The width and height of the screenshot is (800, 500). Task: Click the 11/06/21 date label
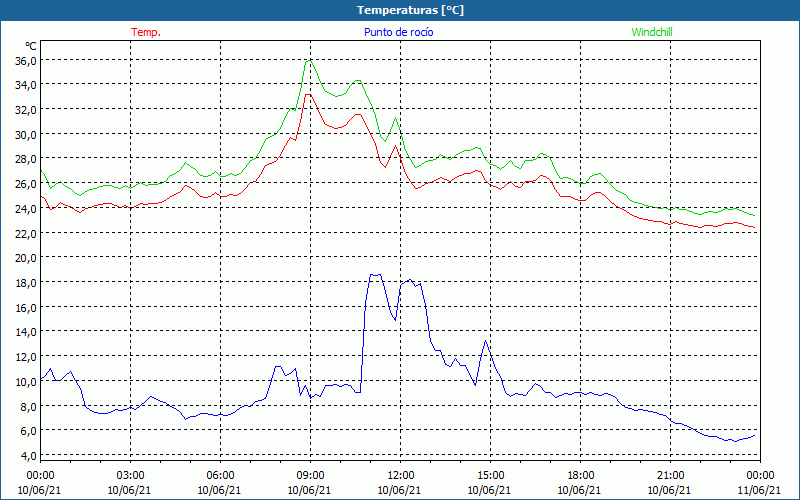(759, 490)
